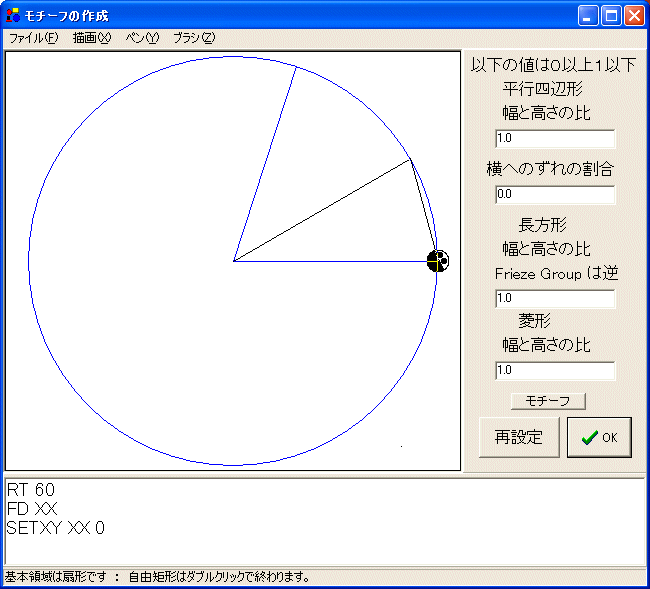Click the RT 60 line in command box
The height and width of the screenshot is (589, 650).
pyautogui.click(x=32, y=490)
